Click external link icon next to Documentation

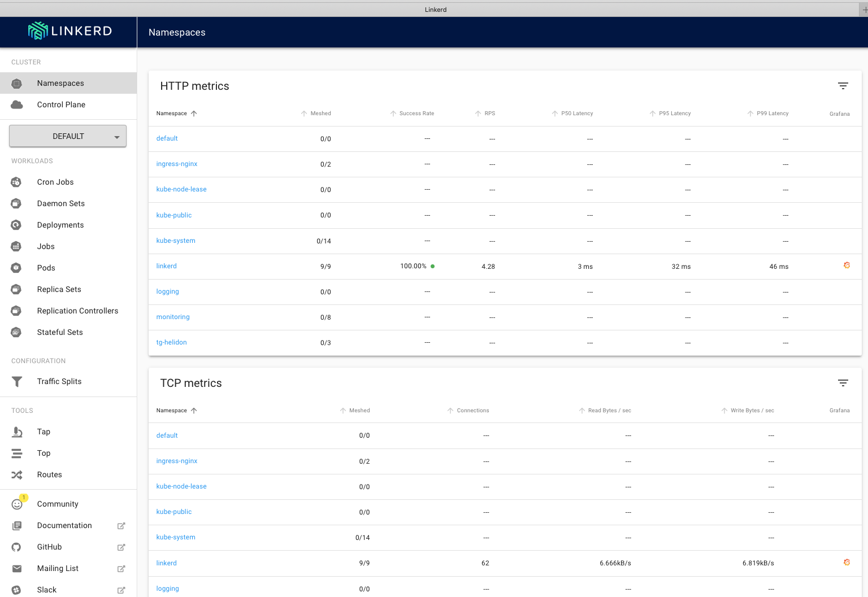point(121,526)
